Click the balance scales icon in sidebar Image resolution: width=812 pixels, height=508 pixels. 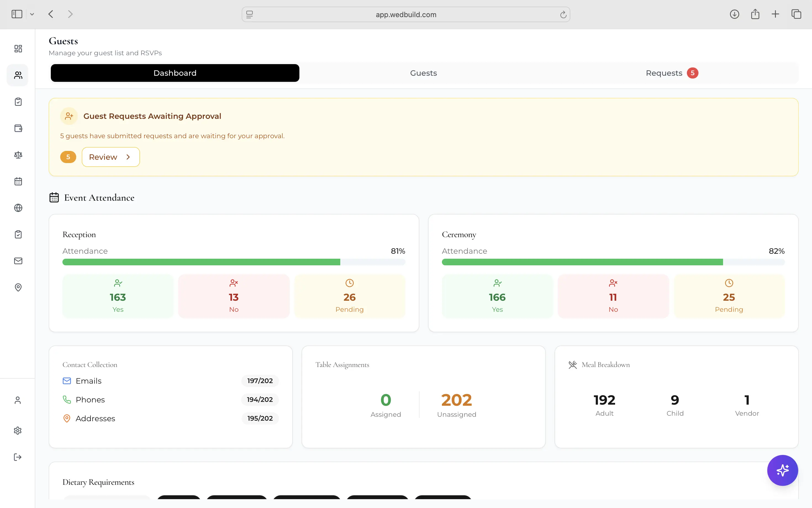pyautogui.click(x=18, y=155)
